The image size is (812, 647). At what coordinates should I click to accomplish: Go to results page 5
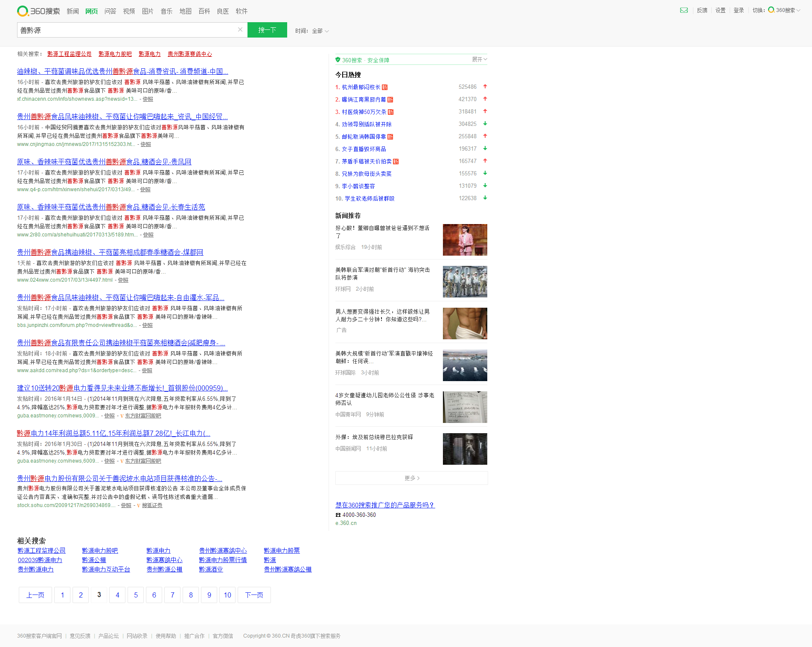pos(136,595)
